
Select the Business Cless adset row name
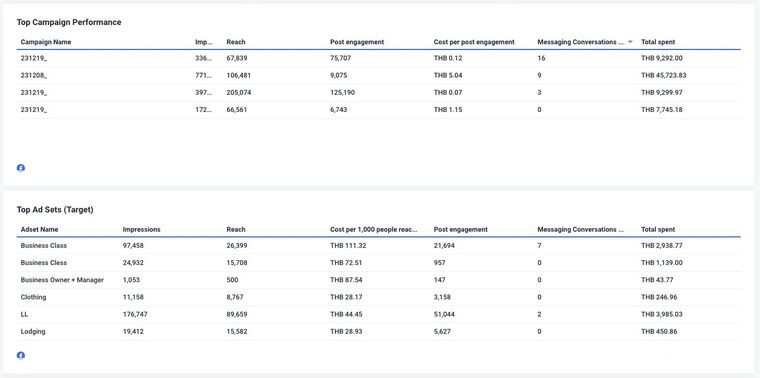(x=44, y=263)
